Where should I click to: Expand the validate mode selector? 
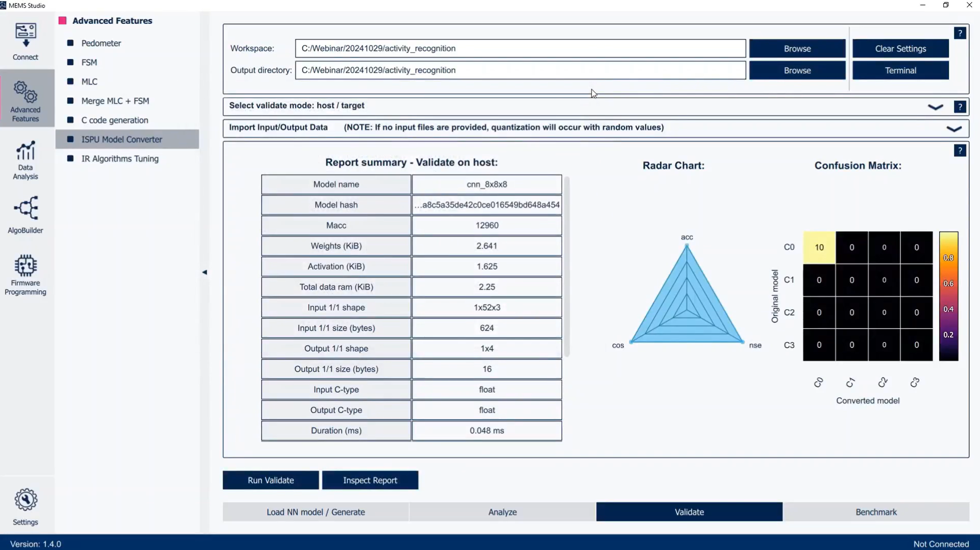(936, 106)
